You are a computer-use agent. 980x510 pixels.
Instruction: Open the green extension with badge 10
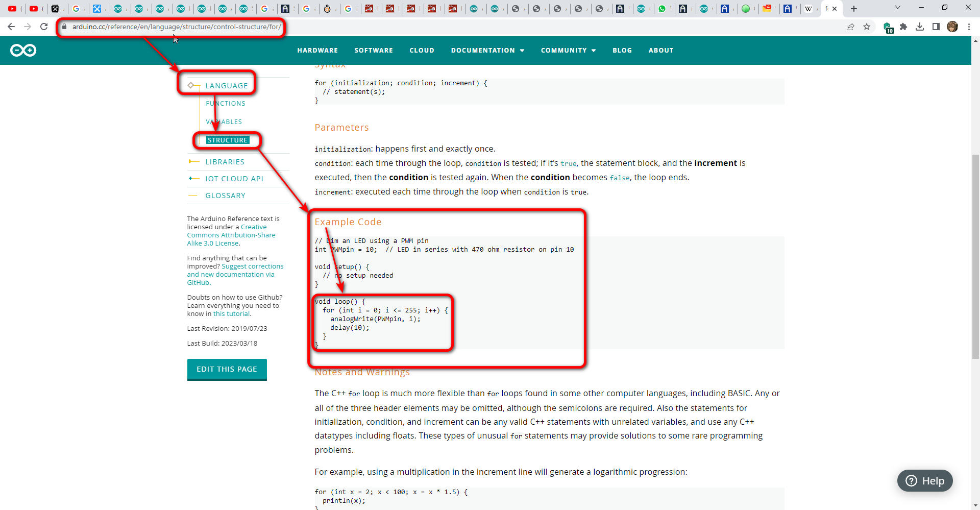pos(888,27)
